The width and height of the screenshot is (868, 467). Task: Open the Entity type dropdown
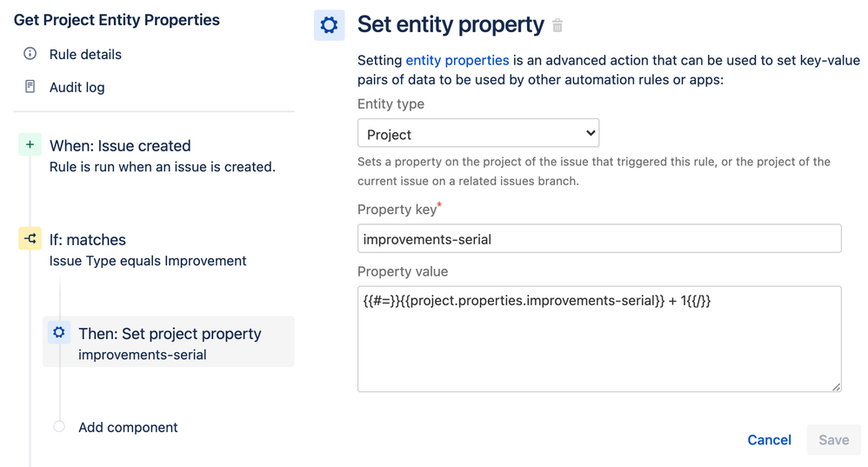click(478, 134)
